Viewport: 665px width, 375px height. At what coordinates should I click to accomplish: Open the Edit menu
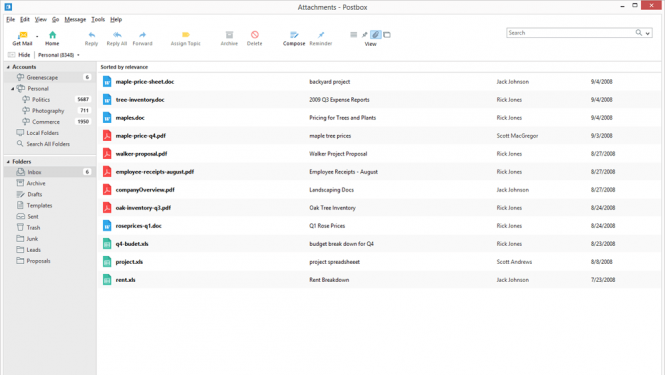[25, 20]
